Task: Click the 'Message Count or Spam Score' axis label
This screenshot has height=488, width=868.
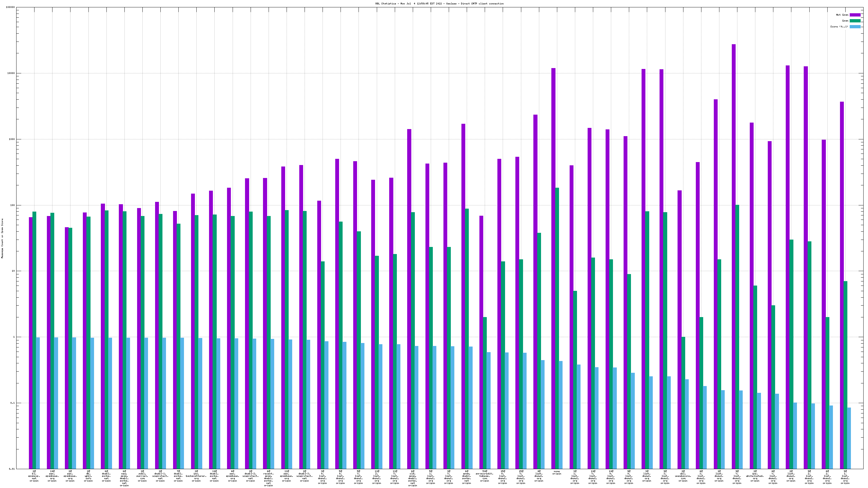Action: (x=2, y=238)
